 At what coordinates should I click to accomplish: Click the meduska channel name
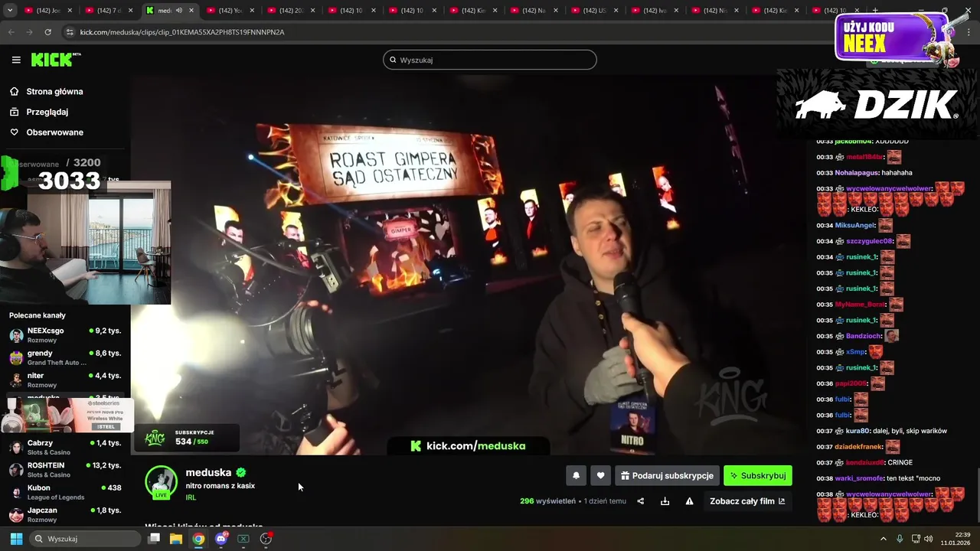[208, 472]
